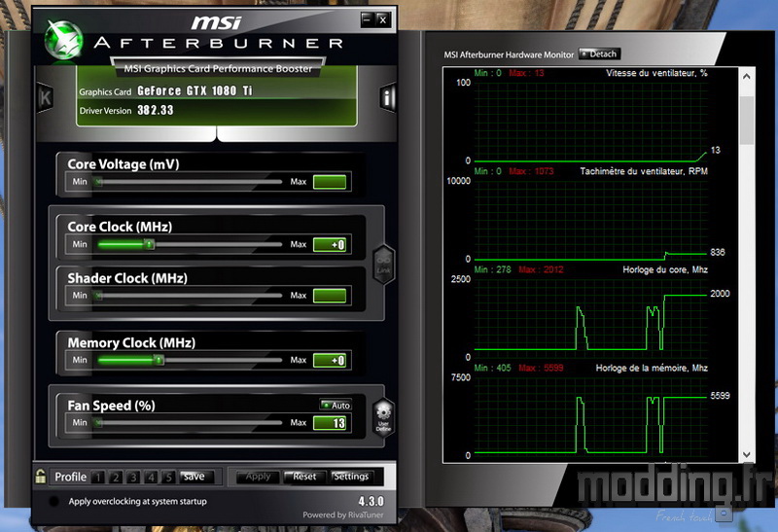This screenshot has height=532, width=778.
Task: Click the Core Voltage slider track
Action: (x=189, y=182)
